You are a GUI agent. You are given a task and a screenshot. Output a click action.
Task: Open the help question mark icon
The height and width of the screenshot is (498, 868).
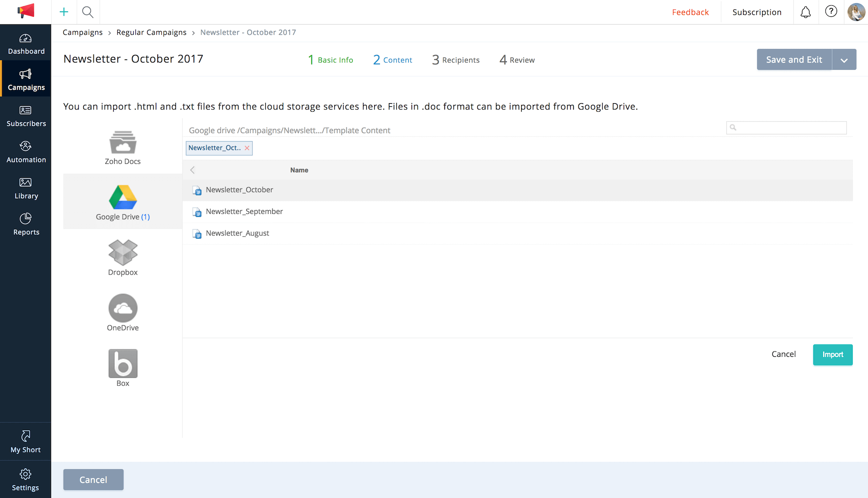tap(831, 12)
